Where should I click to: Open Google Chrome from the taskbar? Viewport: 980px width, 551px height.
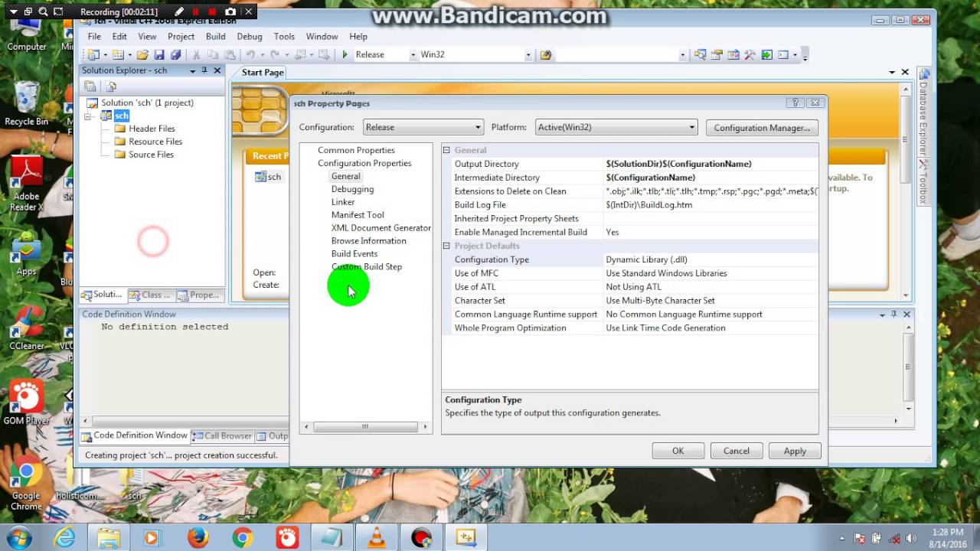[243, 538]
